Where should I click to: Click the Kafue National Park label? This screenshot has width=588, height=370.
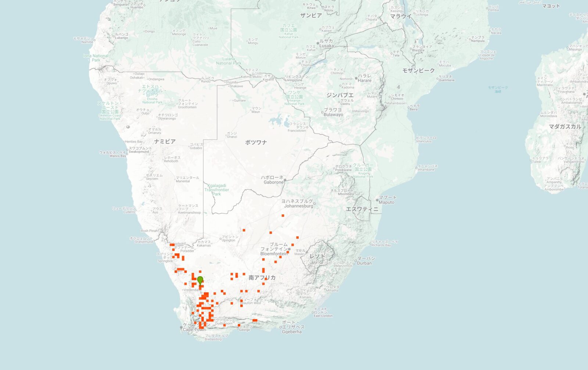[x=288, y=31]
